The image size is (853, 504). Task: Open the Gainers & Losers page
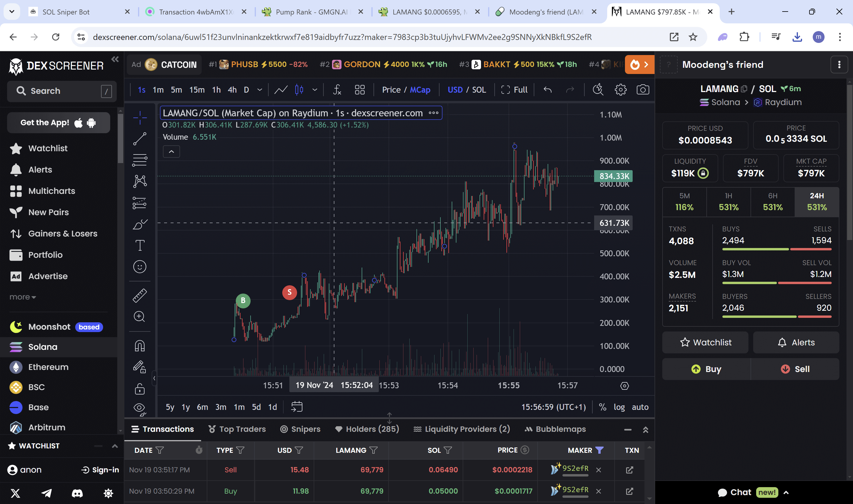pos(54,233)
